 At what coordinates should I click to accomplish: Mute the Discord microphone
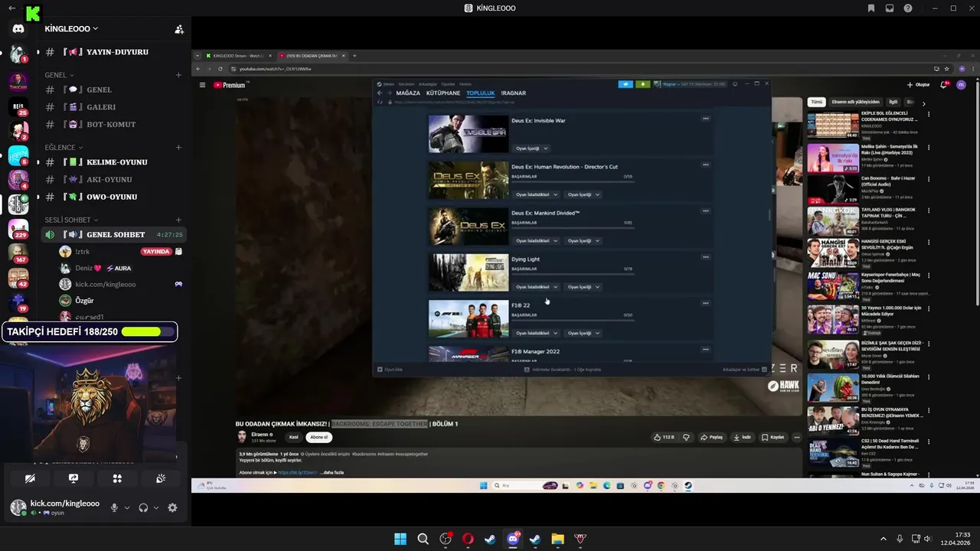click(114, 507)
